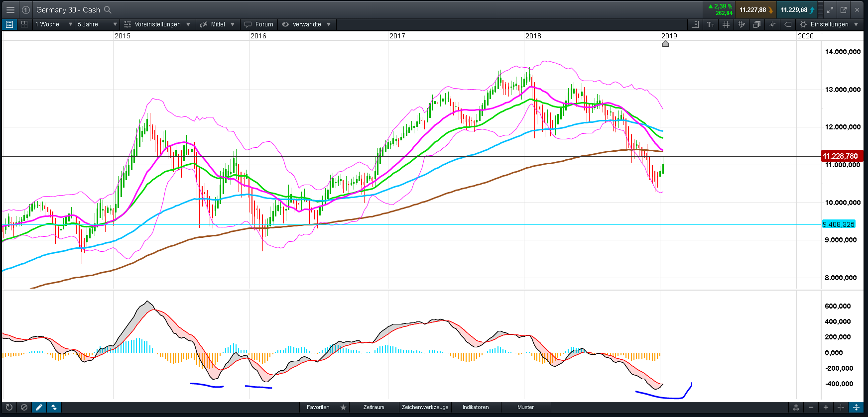Toggle the pencil drawing mode

(x=39, y=407)
